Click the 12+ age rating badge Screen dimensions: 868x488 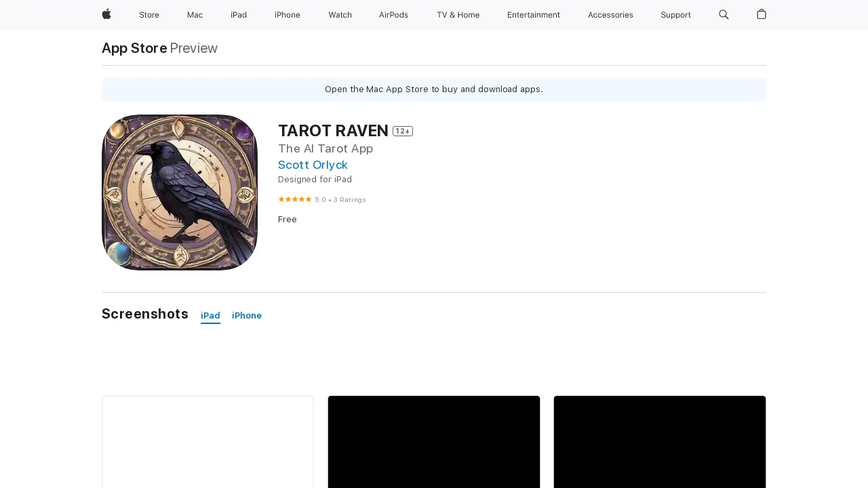pos(403,131)
